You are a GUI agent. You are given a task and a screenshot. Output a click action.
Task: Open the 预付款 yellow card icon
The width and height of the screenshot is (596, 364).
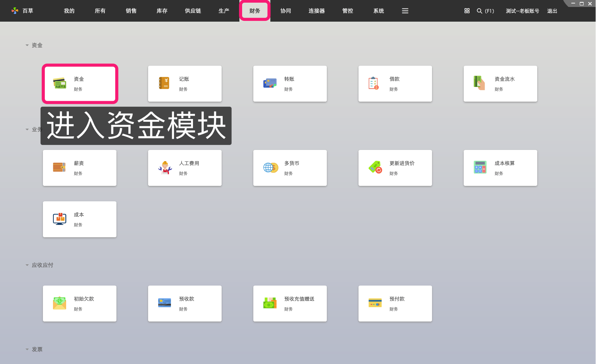pos(375,303)
